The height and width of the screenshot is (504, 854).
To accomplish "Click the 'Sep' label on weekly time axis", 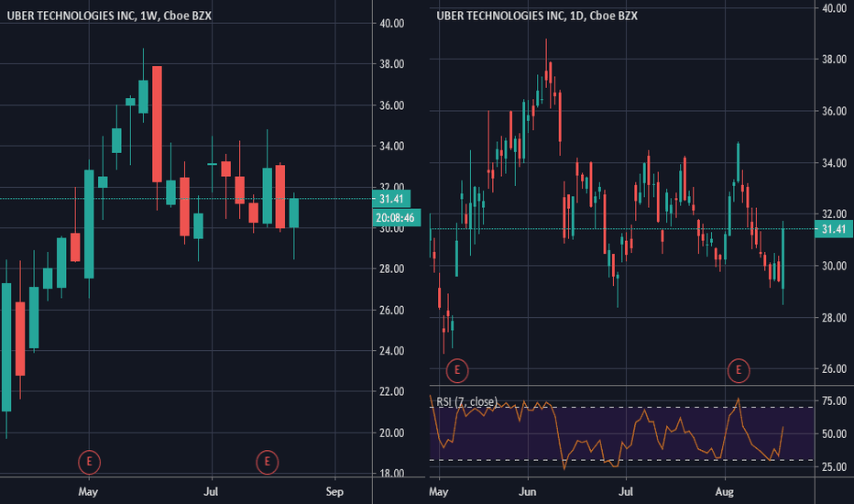I will pos(334,491).
